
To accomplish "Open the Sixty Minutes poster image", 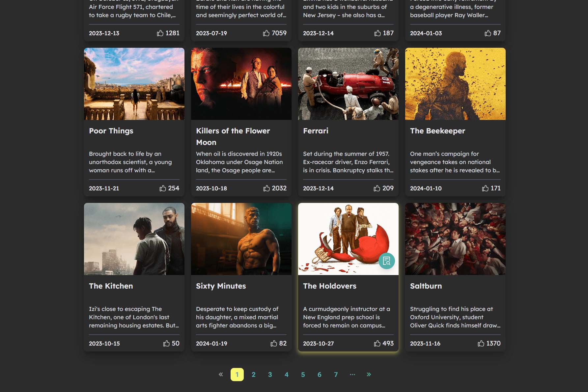I will click(241, 239).
